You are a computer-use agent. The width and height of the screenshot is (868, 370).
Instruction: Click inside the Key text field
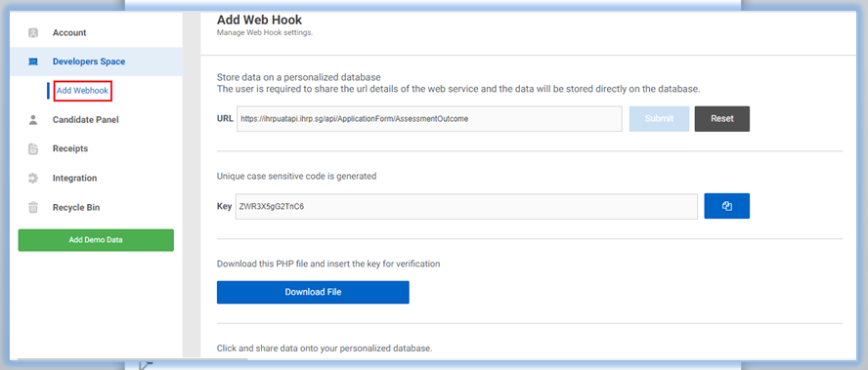point(466,206)
